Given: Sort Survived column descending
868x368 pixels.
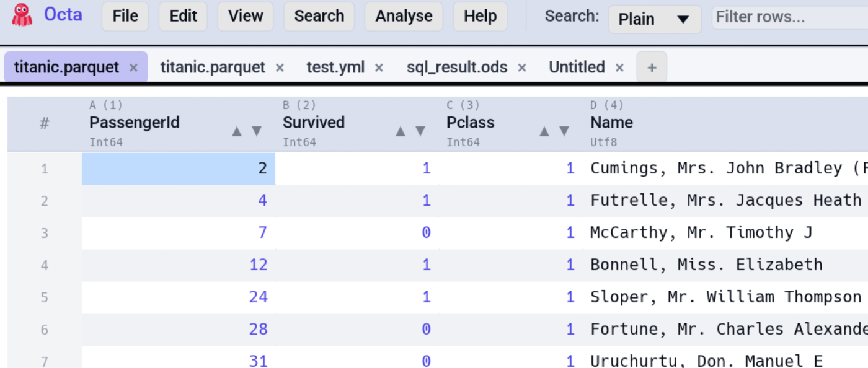Looking at the screenshot, I should pyautogui.click(x=420, y=131).
